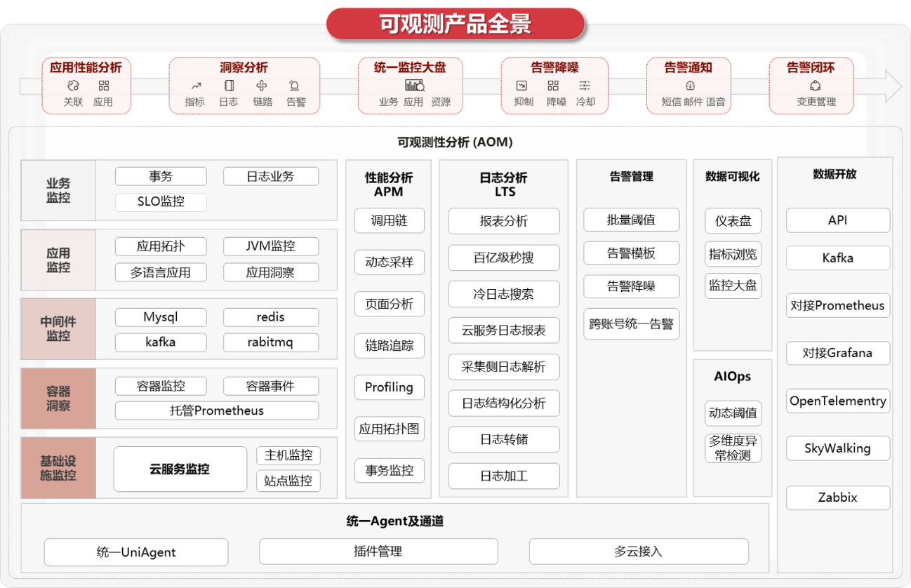Select the JVM监控 box

271,246
